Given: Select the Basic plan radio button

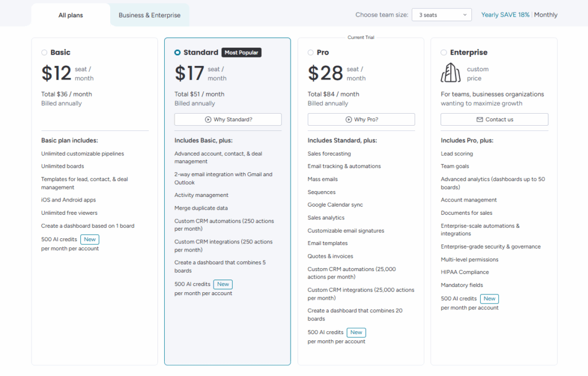Looking at the screenshot, I should click(x=44, y=52).
